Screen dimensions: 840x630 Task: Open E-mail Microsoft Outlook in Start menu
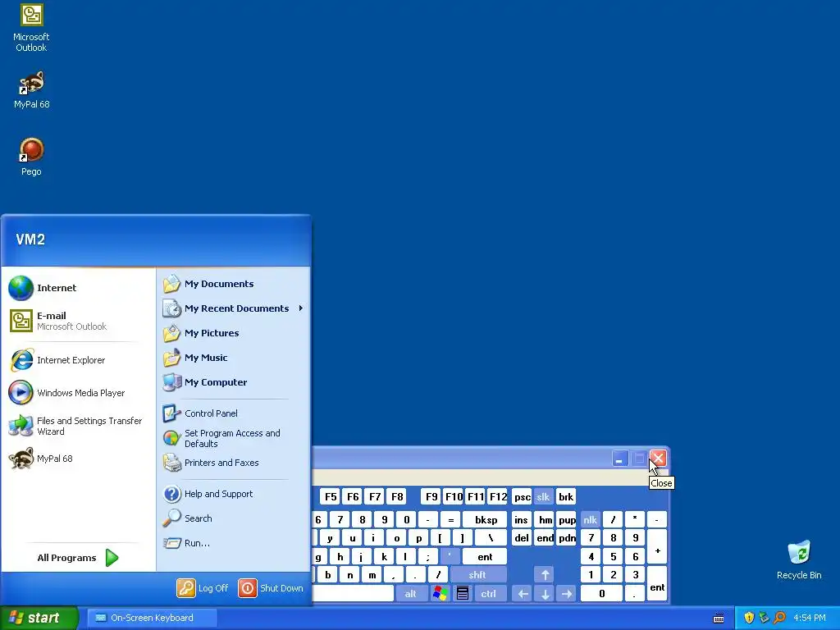click(79, 321)
